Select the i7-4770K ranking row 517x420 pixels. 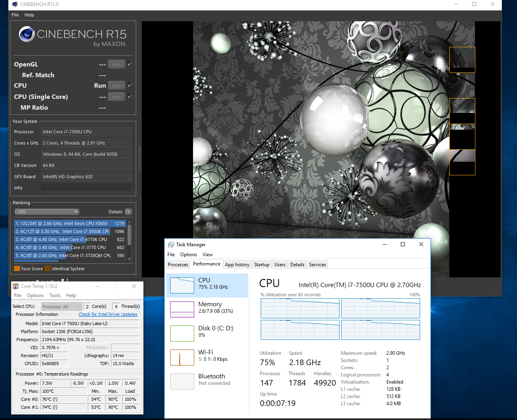click(70, 239)
